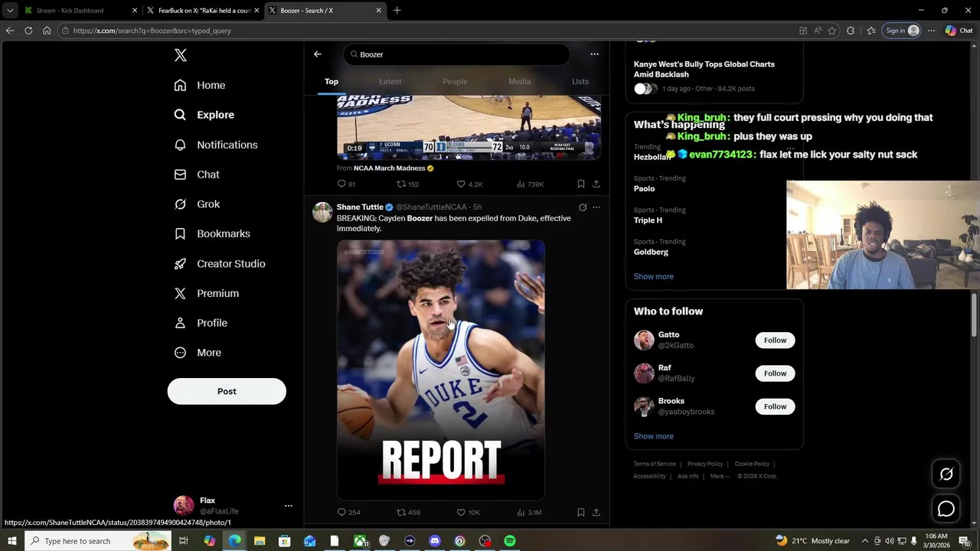Reload the page in browser toolbar
The height and width of the screenshot is (551, 980).
(x=28, y=31)
